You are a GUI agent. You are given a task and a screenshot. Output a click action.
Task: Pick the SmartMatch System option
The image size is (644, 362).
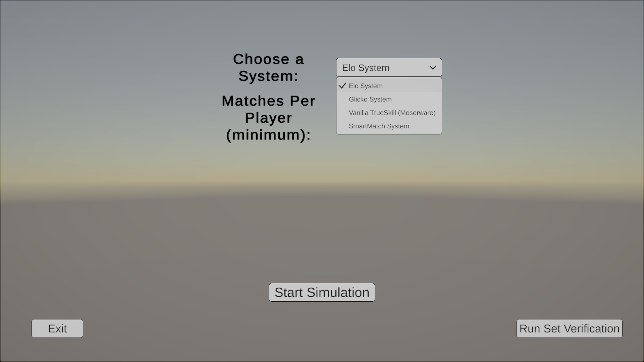(x=379, y=126)
